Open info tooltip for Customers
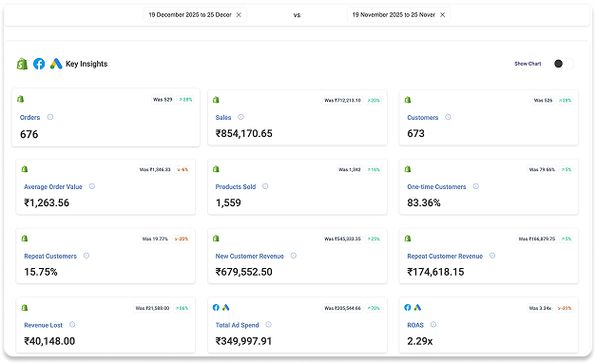 [448, 117]
